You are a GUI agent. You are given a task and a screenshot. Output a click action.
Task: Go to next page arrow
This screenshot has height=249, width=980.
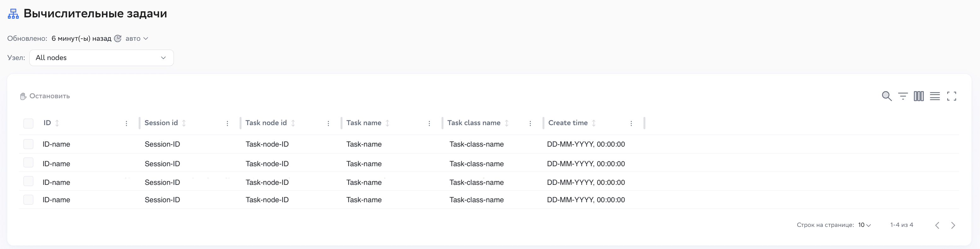point(953,225)
